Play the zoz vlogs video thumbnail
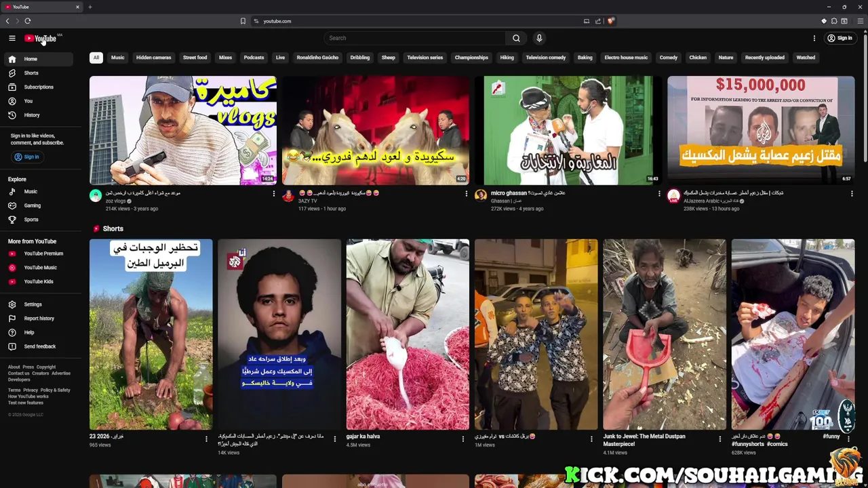Screen dimensions: 868x488 pyautogui.click(x=183, y=130)
